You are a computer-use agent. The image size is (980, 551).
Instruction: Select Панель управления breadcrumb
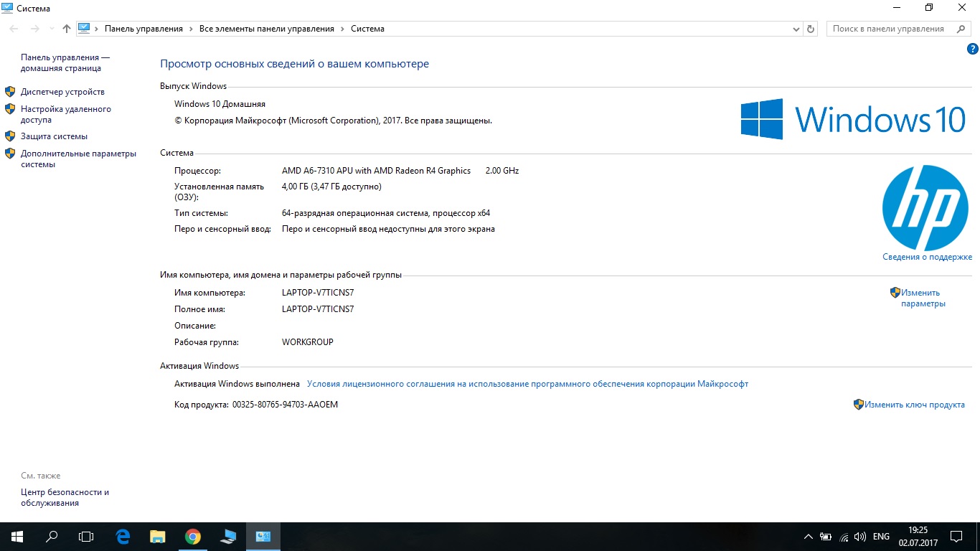(143, 29)
